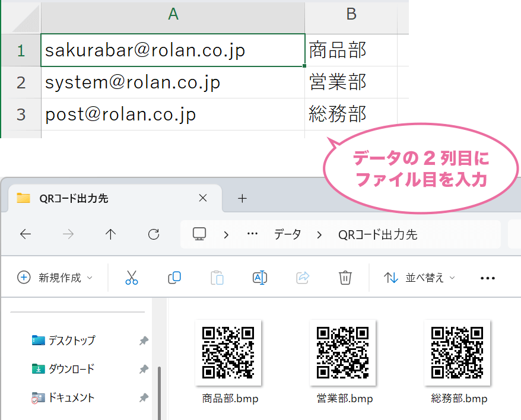This screenshot has height=420, width=521.
Task: Click the desktop icon in the address bar
Action: point(199,234)
